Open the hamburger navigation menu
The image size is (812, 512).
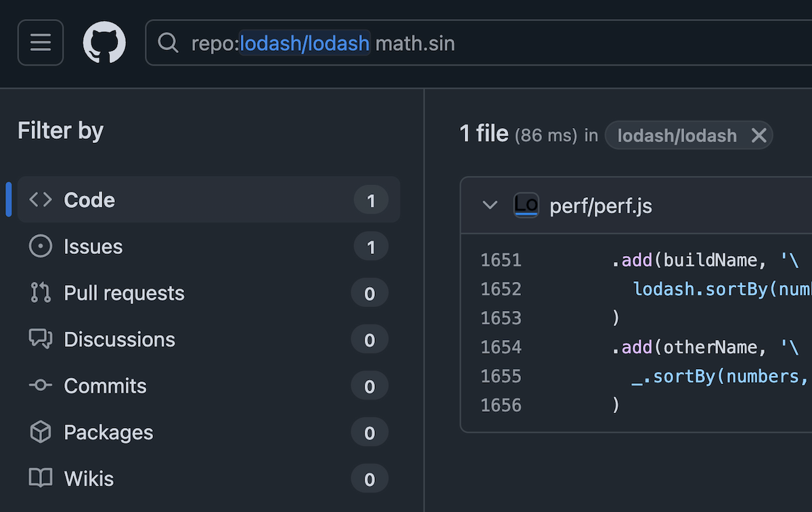(x=41, y=43)
